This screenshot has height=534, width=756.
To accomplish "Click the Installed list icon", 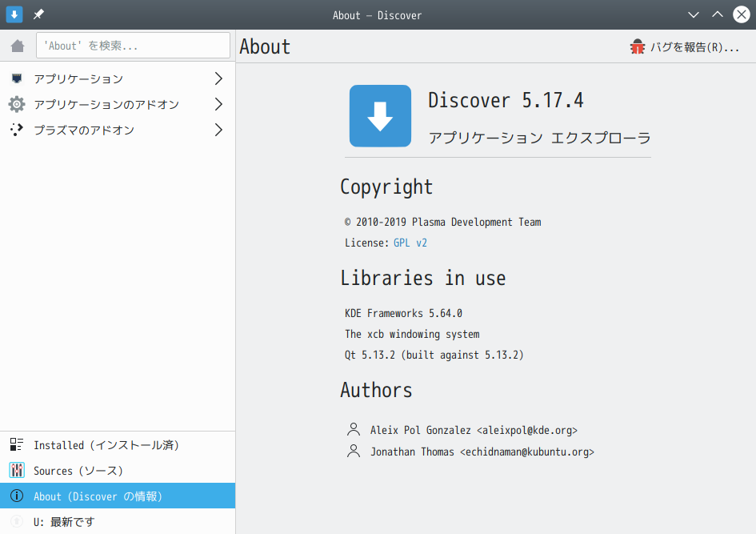I will point(17,444).
